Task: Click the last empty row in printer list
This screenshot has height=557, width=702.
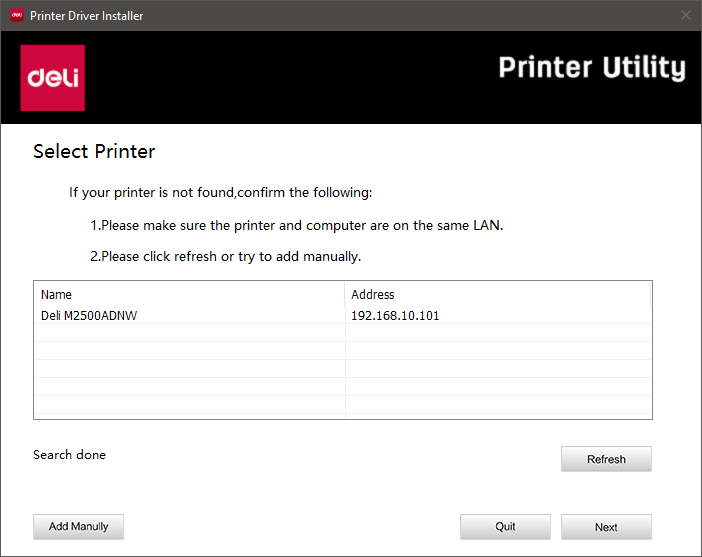Action: (x=190, y=405)
